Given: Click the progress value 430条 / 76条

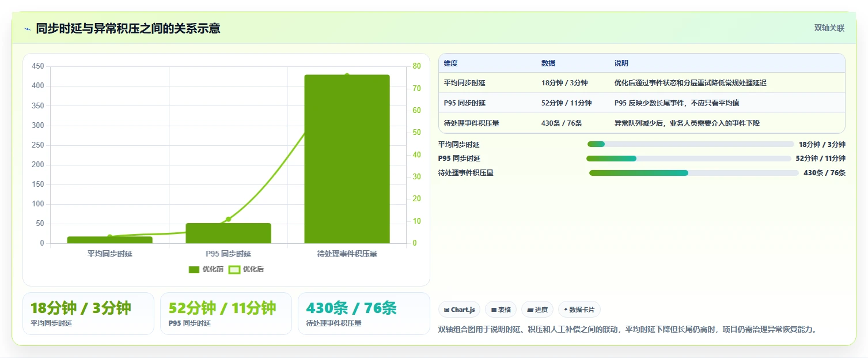Looking at the screenshot, I should [x=824, y=173].
